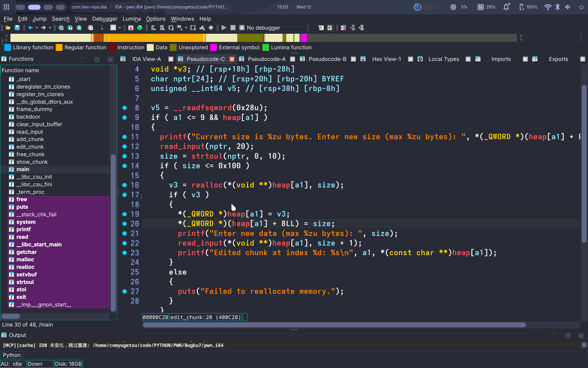Click the C-plus toolbar icon
588x368 pixels.
pyautogui.click(x=153, y=28)
